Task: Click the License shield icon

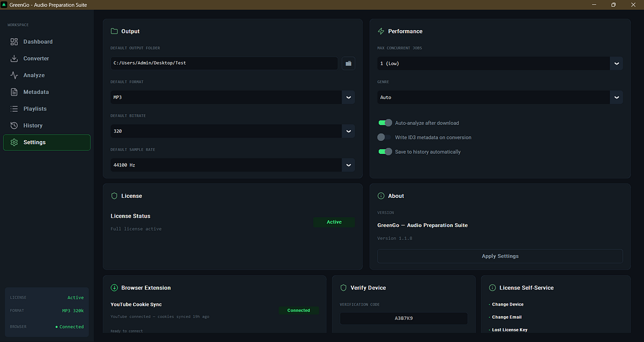Action: pos(114,196)
